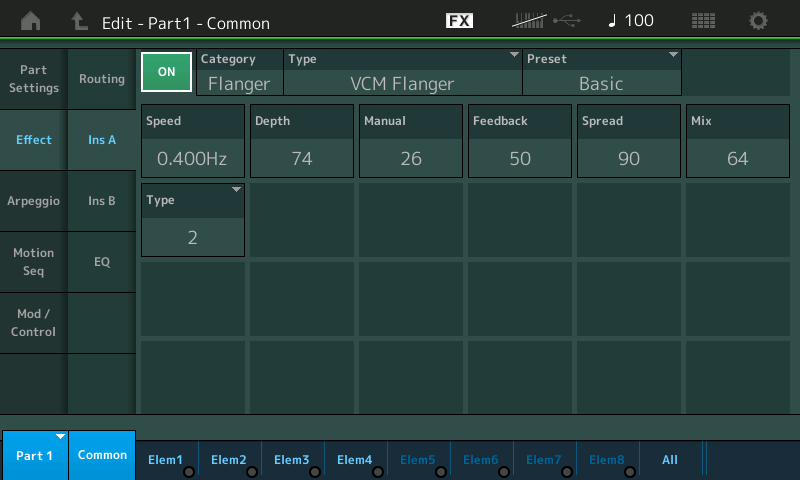Open the flanger Type parameter dropdown showing 2
This screenshot has height=480, width=800.
(x=193, y=220)
